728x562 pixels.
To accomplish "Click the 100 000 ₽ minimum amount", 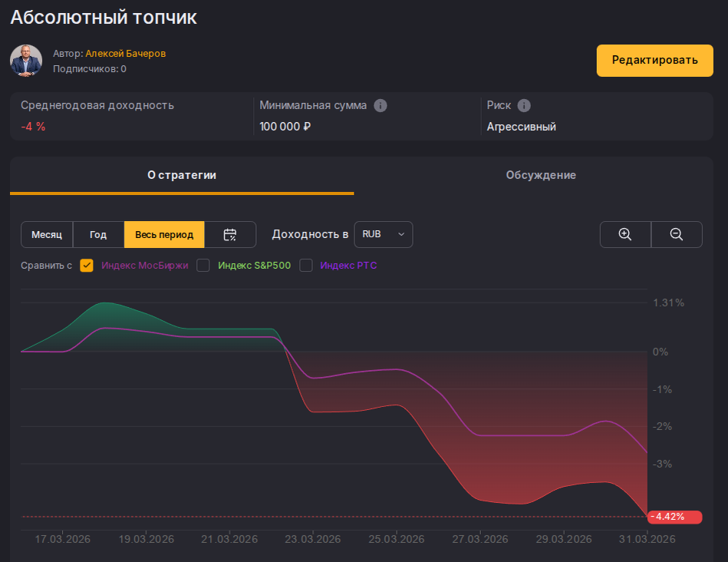I will click(285, 127).
